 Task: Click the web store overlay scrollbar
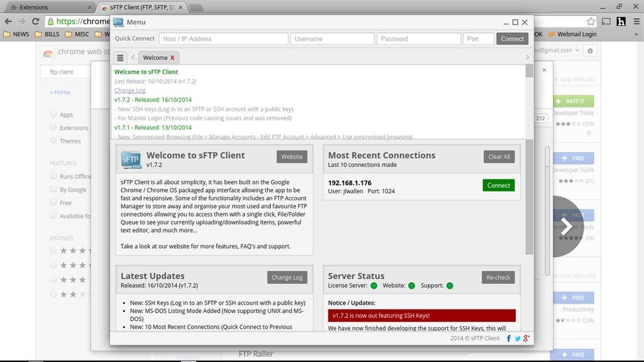tap(547, 211)
